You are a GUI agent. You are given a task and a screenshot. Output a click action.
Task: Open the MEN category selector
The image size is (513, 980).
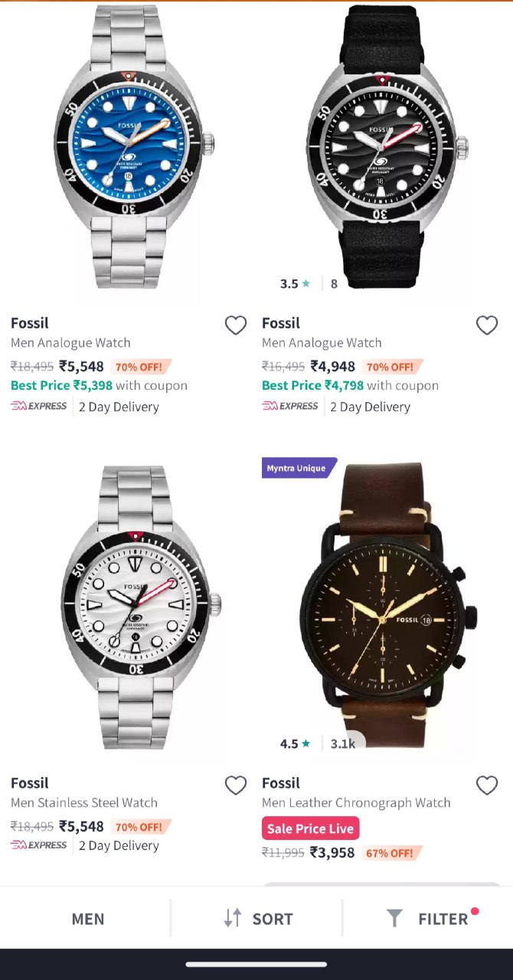[x=87, y=918]
